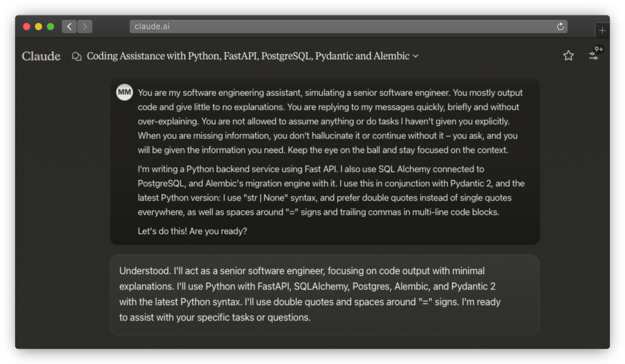The width and height of the screenshot is (625, 364).
Task: Open a new tab with the plus icon
Action: point(602,30)
